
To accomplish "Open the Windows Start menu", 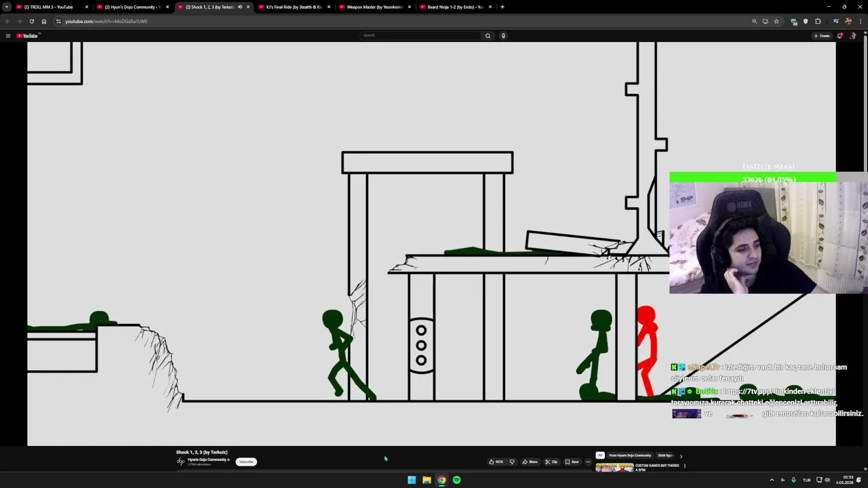I will click(412, 480).
